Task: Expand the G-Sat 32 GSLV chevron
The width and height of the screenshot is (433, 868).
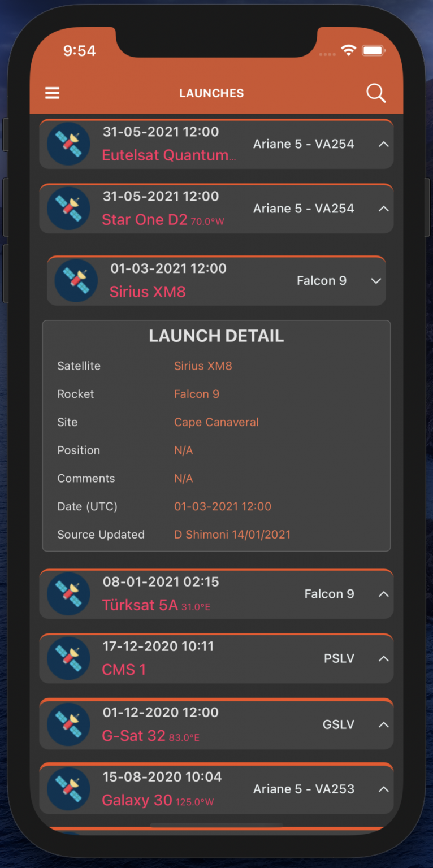Action: click(x=384, y=724)
